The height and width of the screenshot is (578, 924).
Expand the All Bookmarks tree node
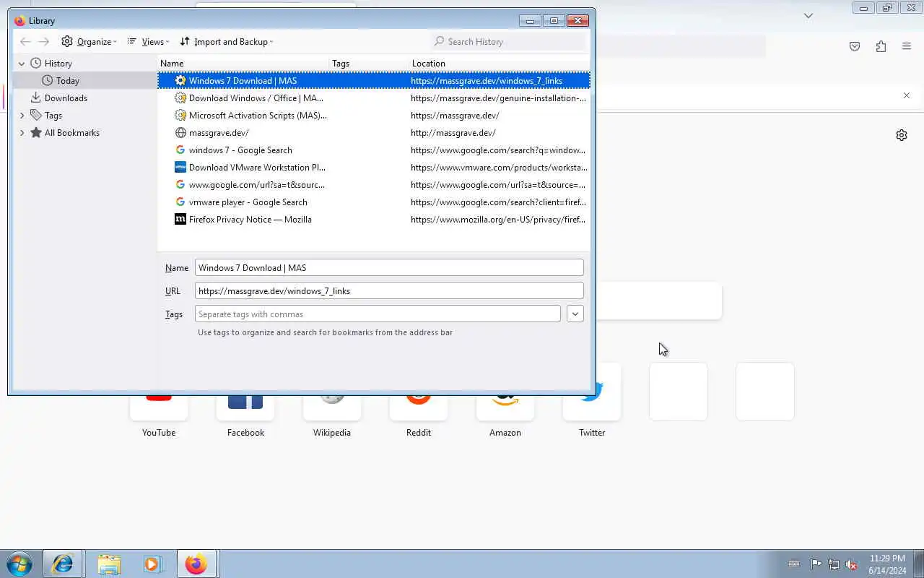(22, 133)
